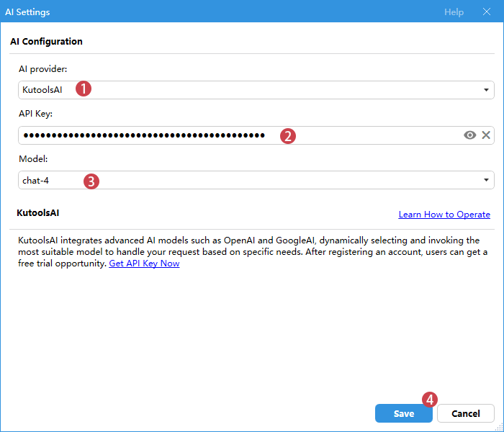Viewport: 504px width, 432px height.
Task: Open Help in the title bar
Action: [454, 12]
